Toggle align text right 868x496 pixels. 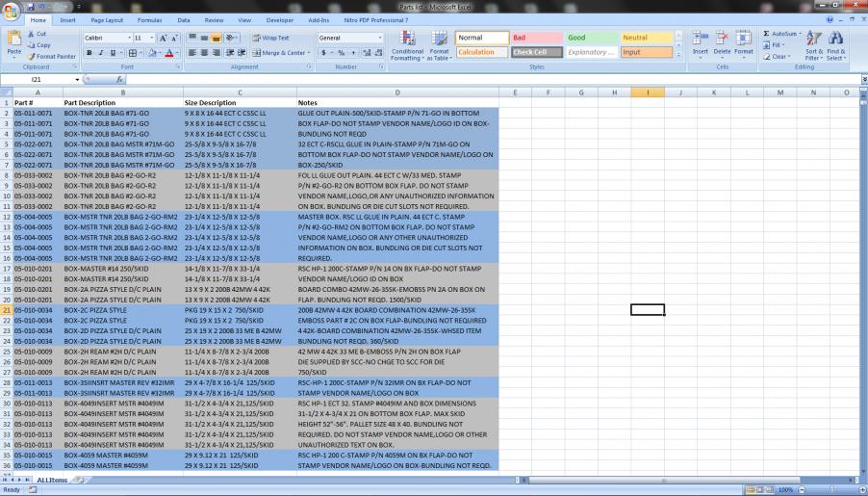point(217,53)
